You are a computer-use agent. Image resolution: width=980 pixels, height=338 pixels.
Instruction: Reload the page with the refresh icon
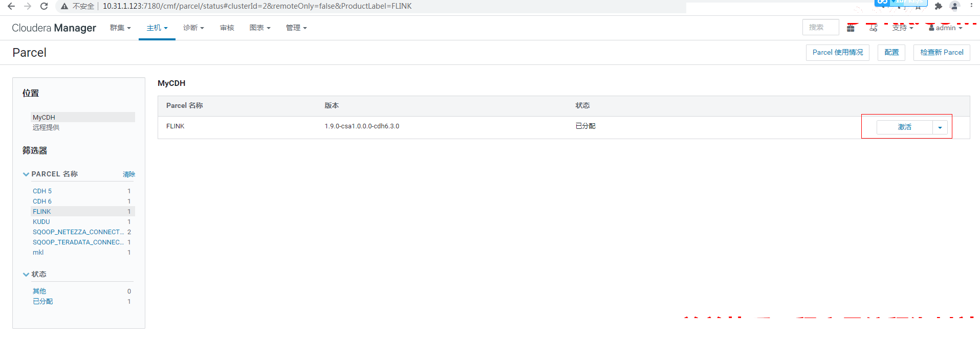(x=44, y=6)
